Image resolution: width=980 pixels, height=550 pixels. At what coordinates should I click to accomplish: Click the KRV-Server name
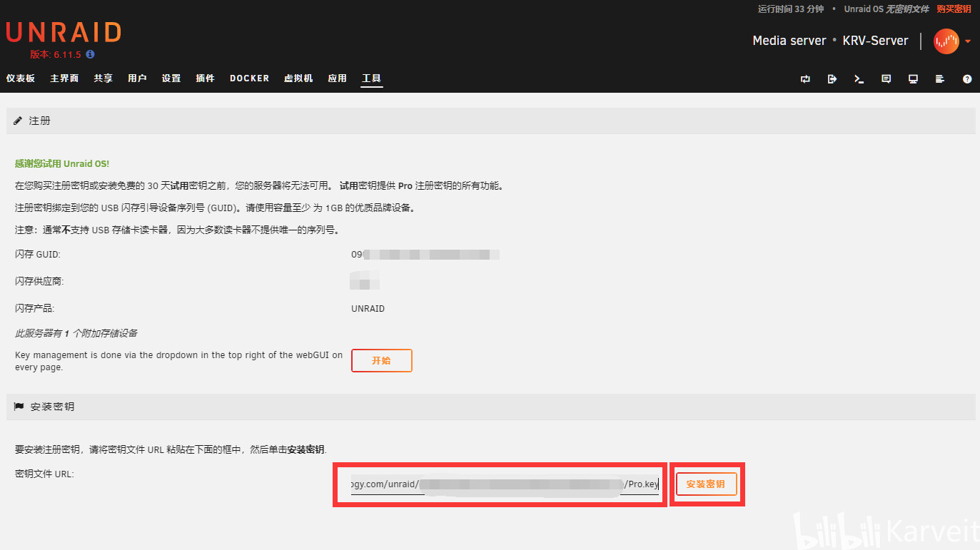[x=876, y=41]
